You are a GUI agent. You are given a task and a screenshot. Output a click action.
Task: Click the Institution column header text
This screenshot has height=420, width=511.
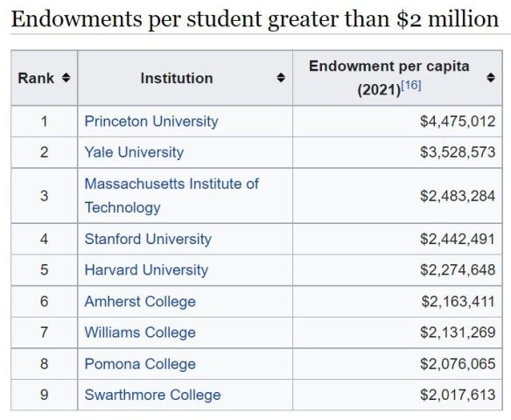[177, 78]
